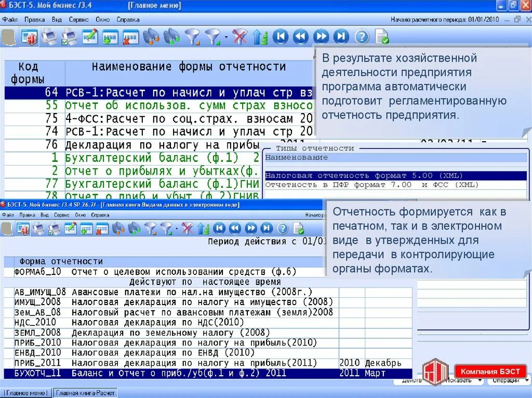Select АВ_ИМУЩ_08 Авансовые платежи row
This screenshot has height=398, width=532.
(x=208, y=292)
